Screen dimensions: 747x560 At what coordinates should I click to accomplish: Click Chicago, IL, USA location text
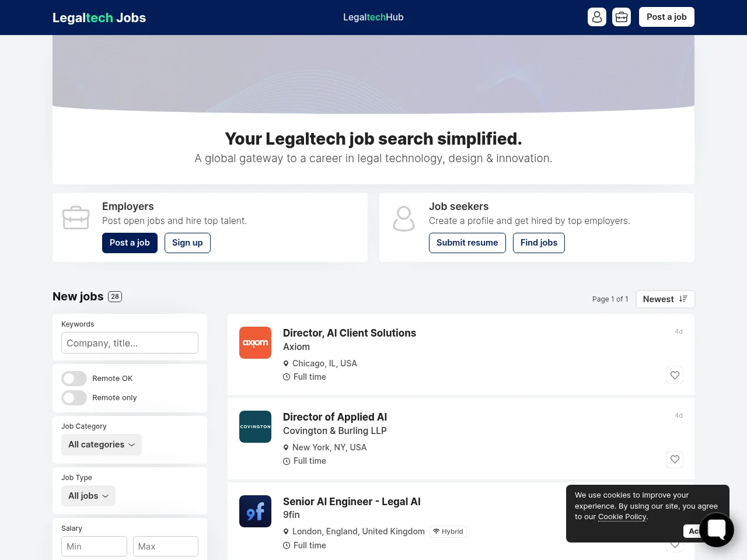[324, 363]
